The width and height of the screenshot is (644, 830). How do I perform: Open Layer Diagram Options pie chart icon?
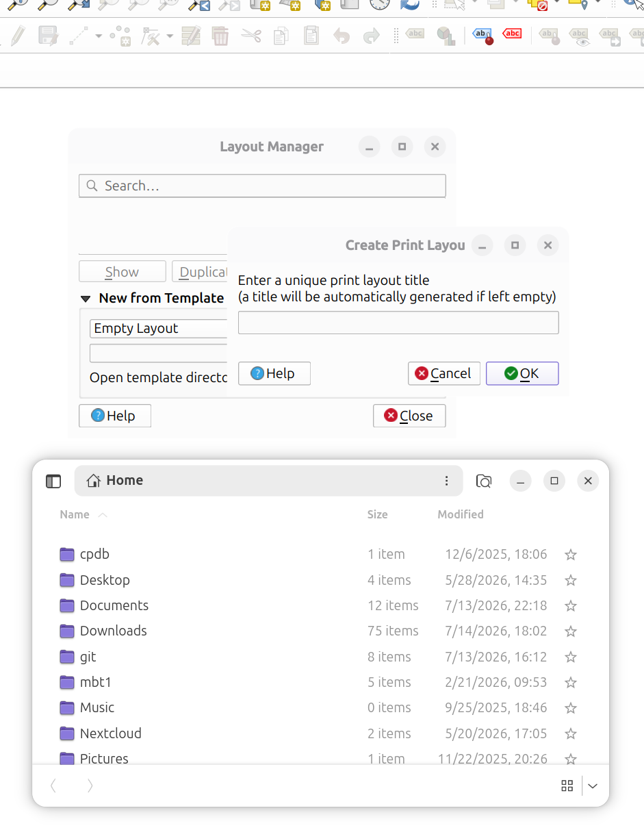[x=446, y=35]
